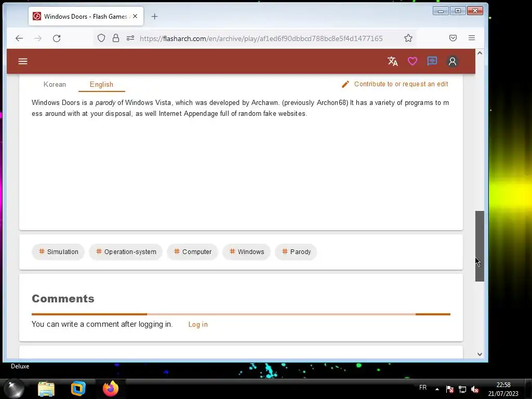Open the language translation icon
This screenshot has height=399, width=532.
tap(393, 61)
